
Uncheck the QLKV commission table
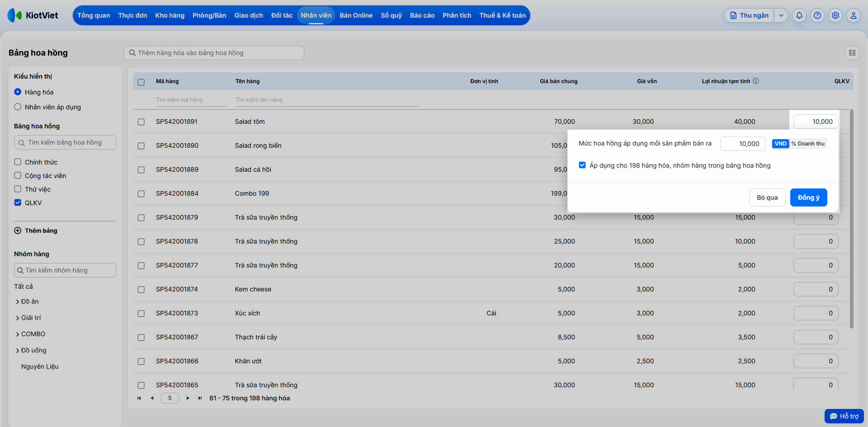[x=18, y=202]
